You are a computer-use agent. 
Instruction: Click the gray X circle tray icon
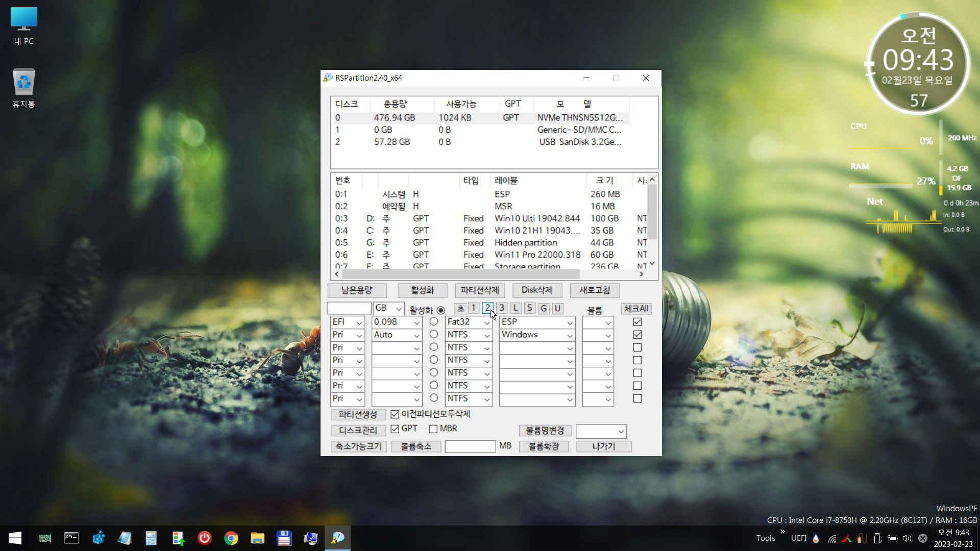pyautogui.click(x=923, y=538)
